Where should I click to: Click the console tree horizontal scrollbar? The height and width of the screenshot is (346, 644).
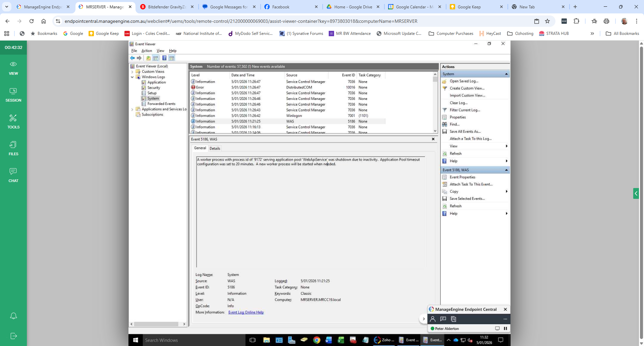coord(158,324)
